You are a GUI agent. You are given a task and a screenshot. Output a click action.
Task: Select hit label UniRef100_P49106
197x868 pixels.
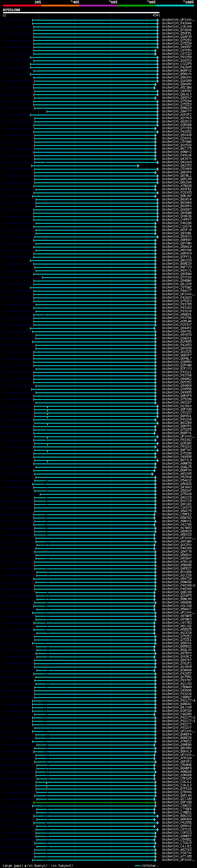click(177, 155)
